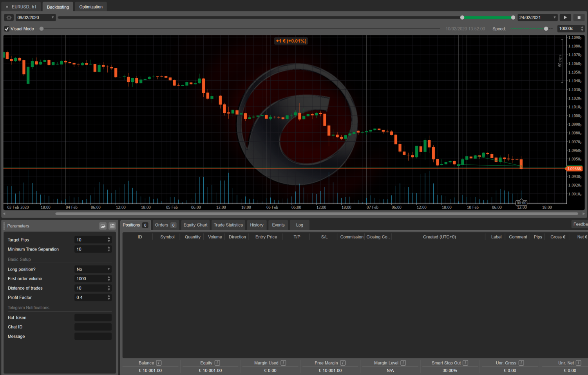Viewport: 588px width, 375px height.
Task: Save parameters to file icon
Action: point(112,226)
